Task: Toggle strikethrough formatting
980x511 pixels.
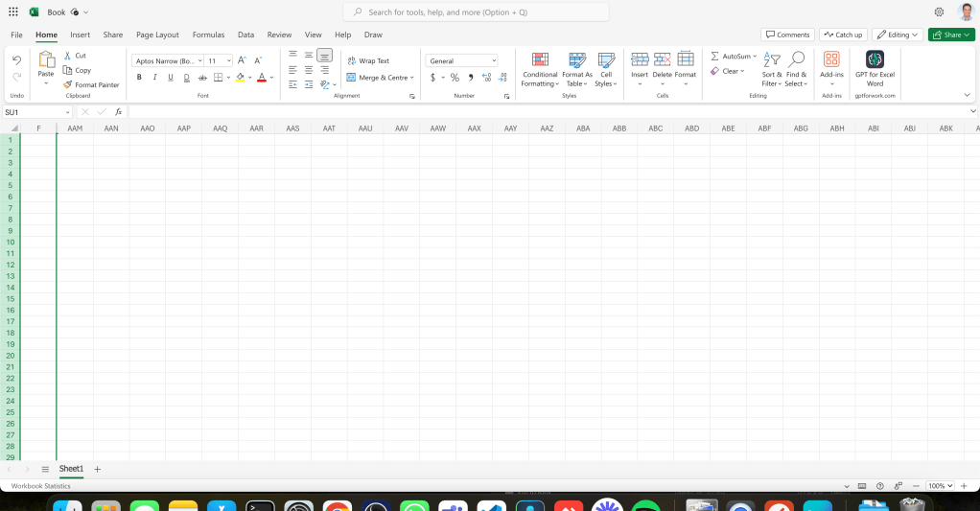Action: pyautogui.click(x=202, y=78)
